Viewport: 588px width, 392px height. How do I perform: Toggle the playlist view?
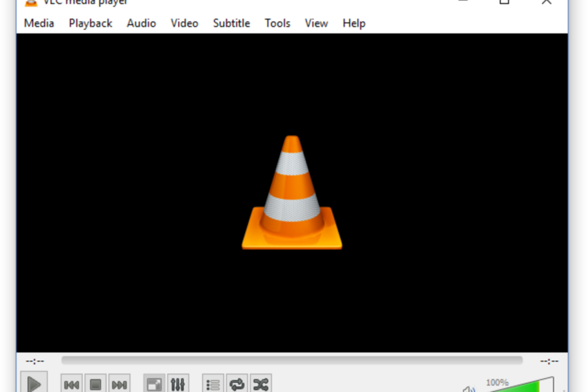click(213, 383)
